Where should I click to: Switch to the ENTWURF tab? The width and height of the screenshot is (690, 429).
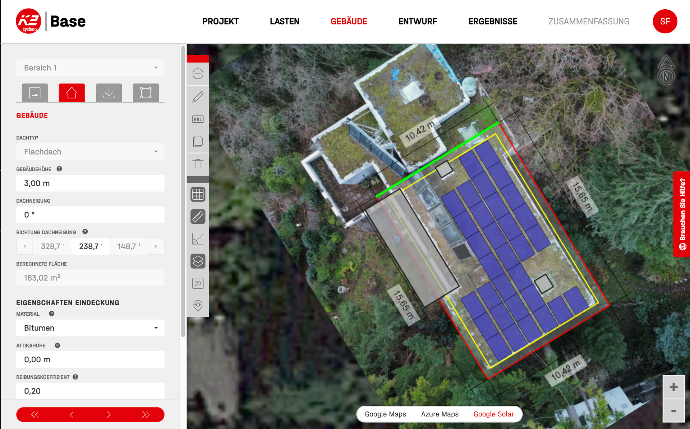[x=418, y=21]
